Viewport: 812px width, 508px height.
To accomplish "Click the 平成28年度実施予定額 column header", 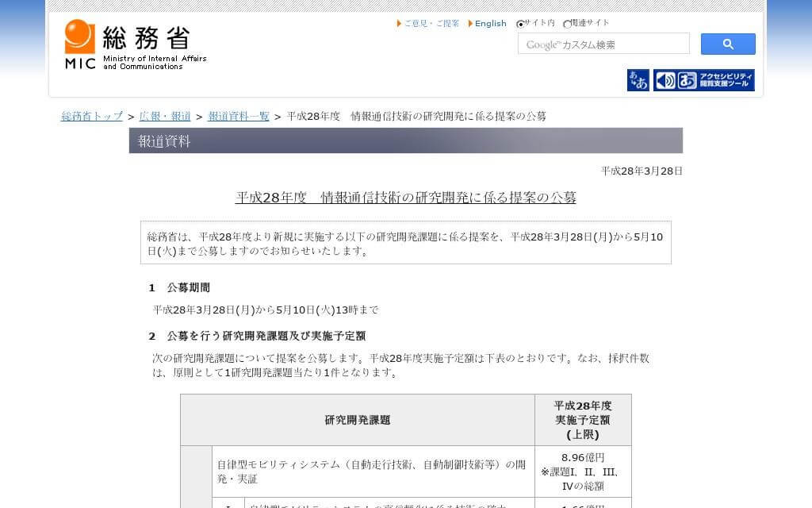I will (583, 420).
